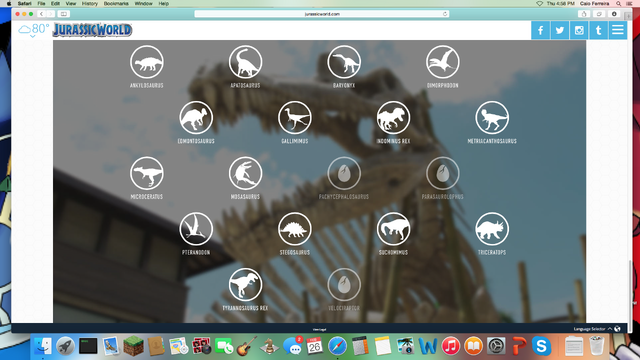Go forward in Safari

tap(50, 14)
